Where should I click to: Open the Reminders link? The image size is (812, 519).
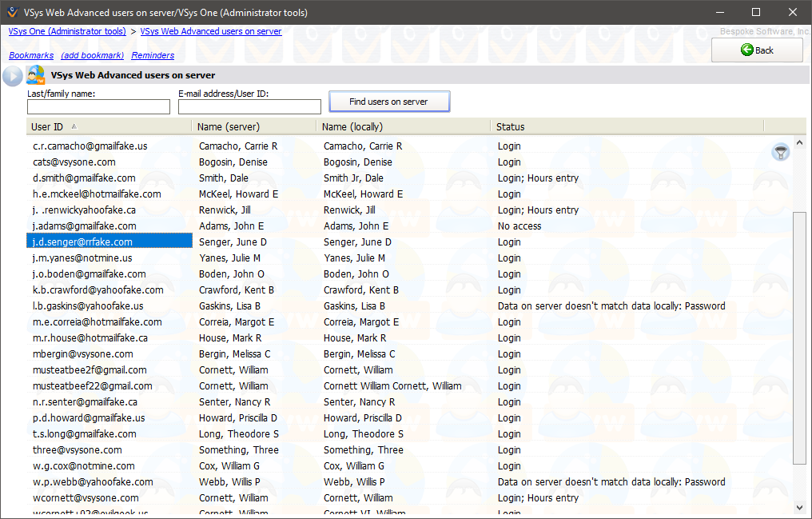click(153, 55)
